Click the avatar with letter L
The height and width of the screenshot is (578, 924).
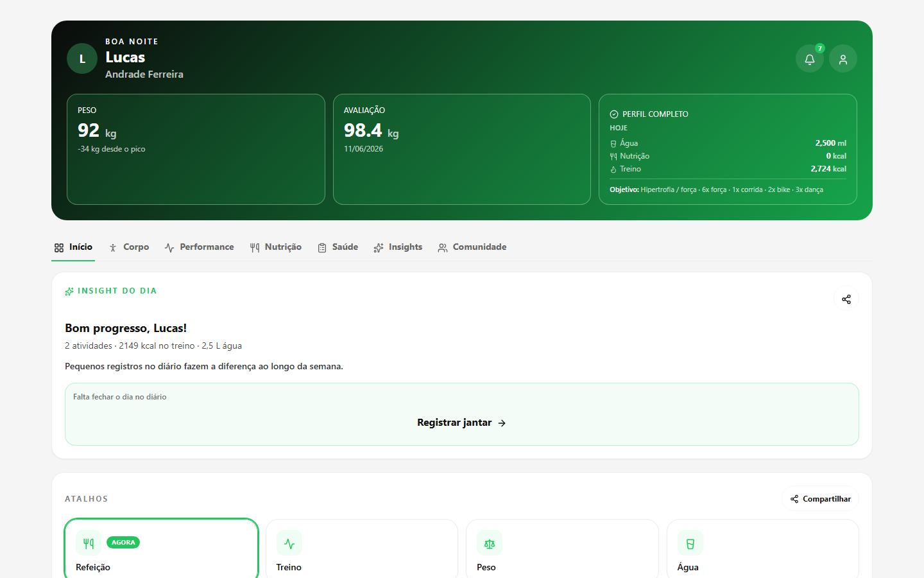coord(82,58)
